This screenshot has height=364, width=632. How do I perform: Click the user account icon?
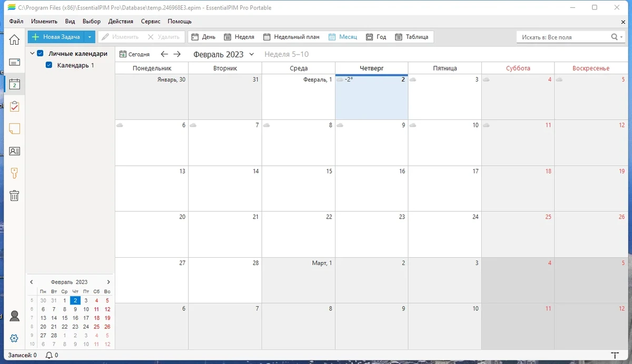(x=14, y=316)
